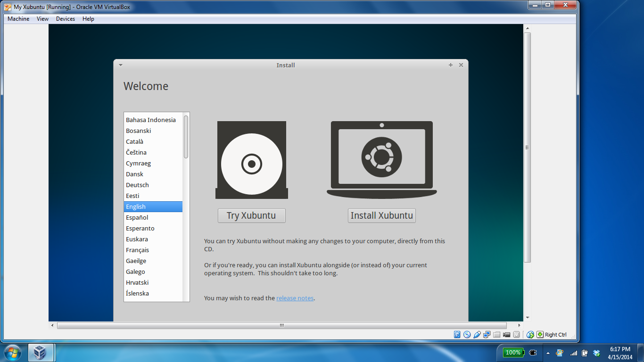644x362 pixels.
Task: Select Dansk in language list
Action: pos(153,174)
